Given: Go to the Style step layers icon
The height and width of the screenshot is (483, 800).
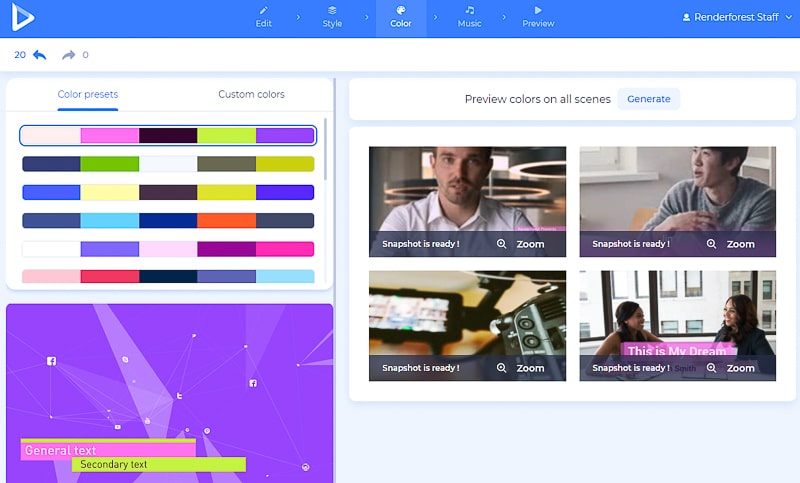Looking at the screenshot, I should pos(331,11).
